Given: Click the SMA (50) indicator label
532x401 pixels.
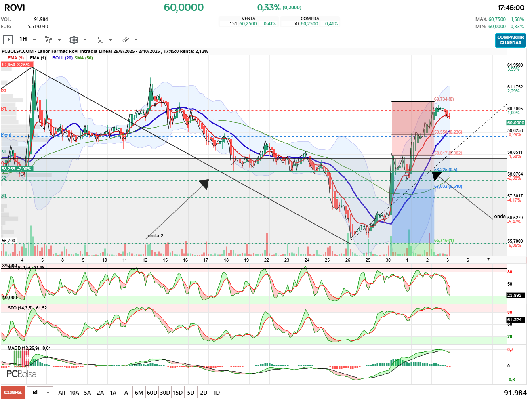Looking at the screenshot, I should click(84, 58).
